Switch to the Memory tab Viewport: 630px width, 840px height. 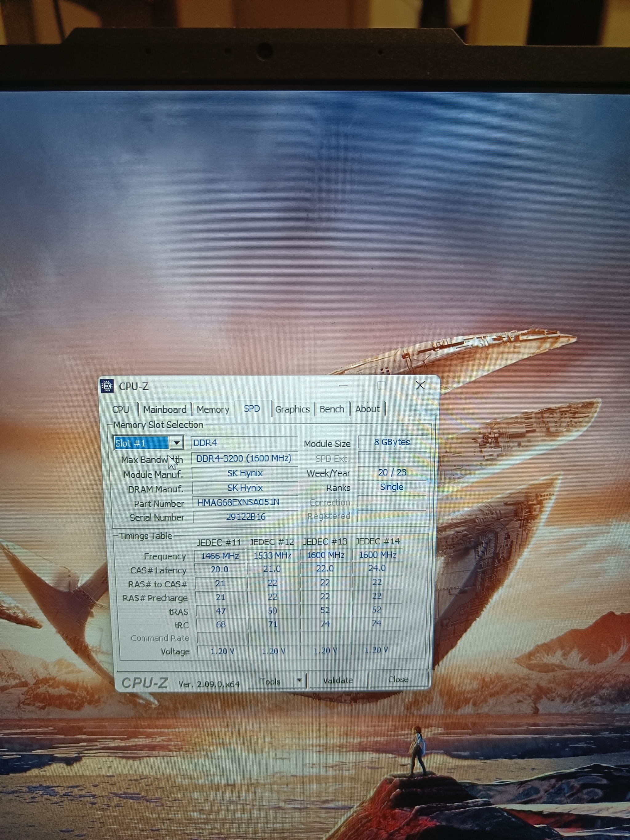coord(213,410)
